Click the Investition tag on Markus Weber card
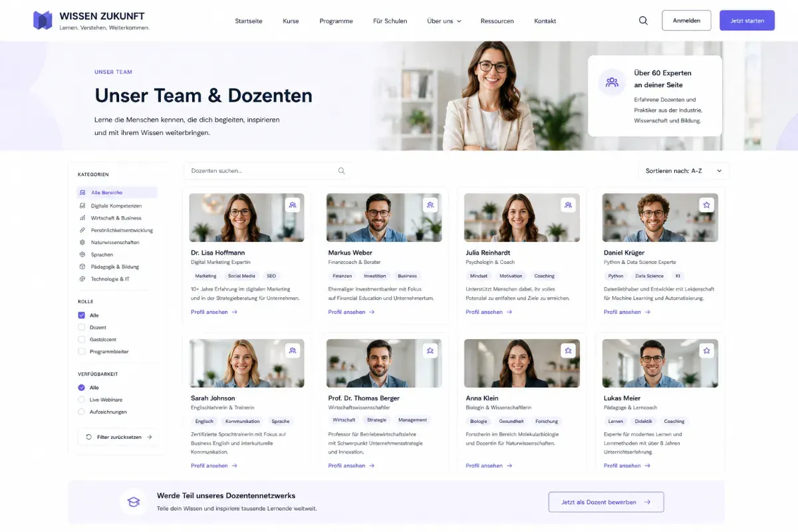 point(374,276)
